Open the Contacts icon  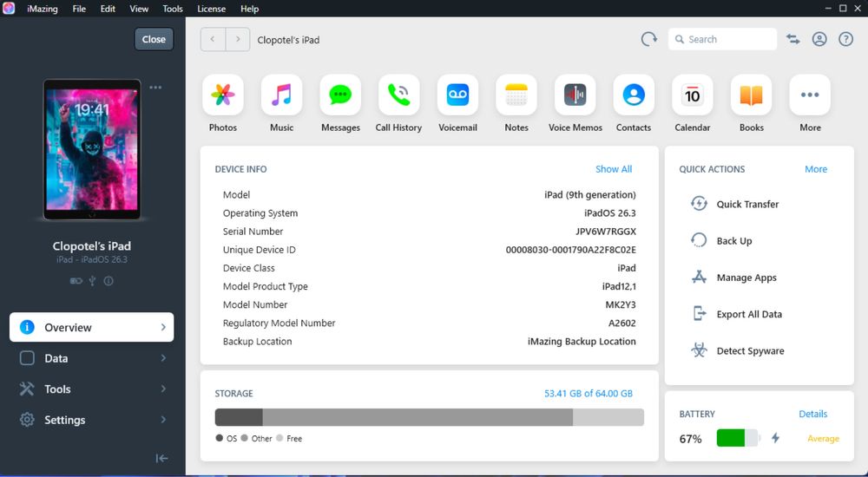634,95
